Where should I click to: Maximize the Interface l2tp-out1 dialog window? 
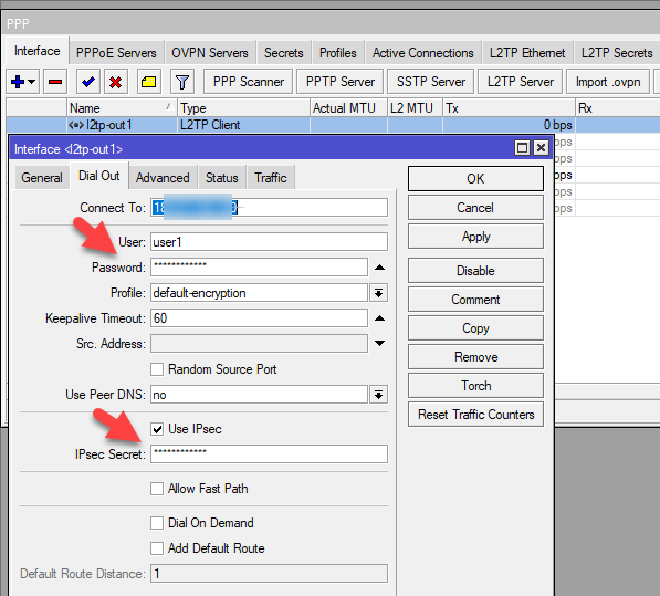522,148
